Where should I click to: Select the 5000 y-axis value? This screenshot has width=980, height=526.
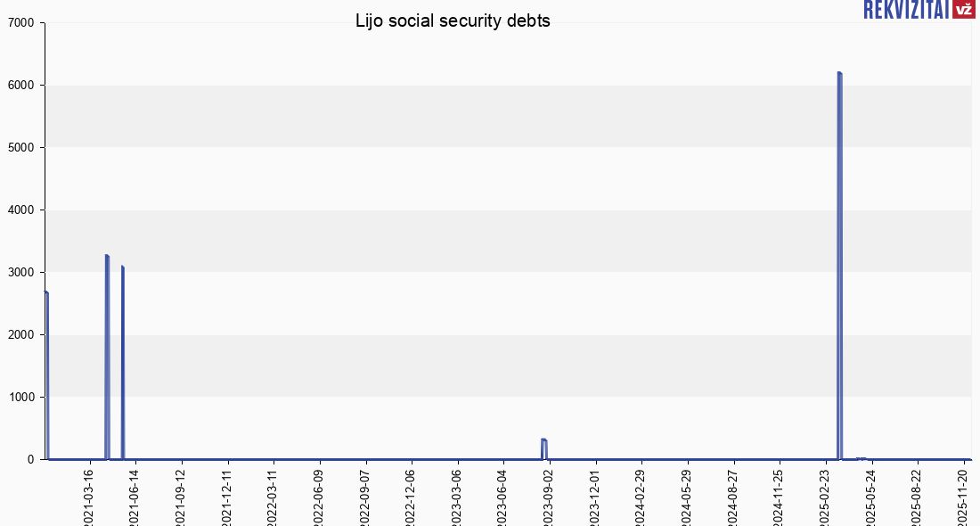20,148
